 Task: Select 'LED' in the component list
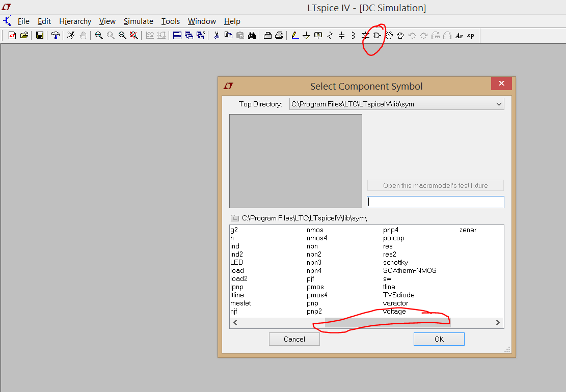(237, 262)
